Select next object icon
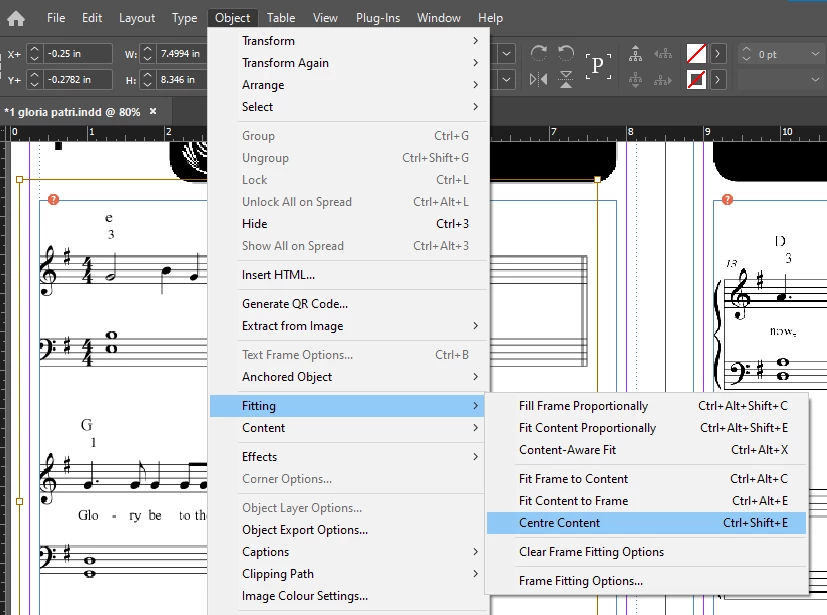This screenshot has width=827, height=615. (663, 80)
